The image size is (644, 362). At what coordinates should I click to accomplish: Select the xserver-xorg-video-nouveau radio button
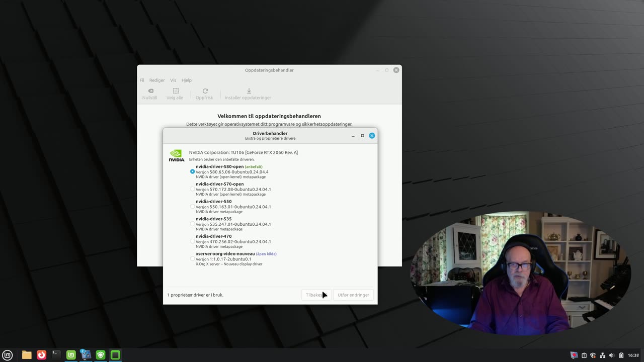[x=192, y=259]
